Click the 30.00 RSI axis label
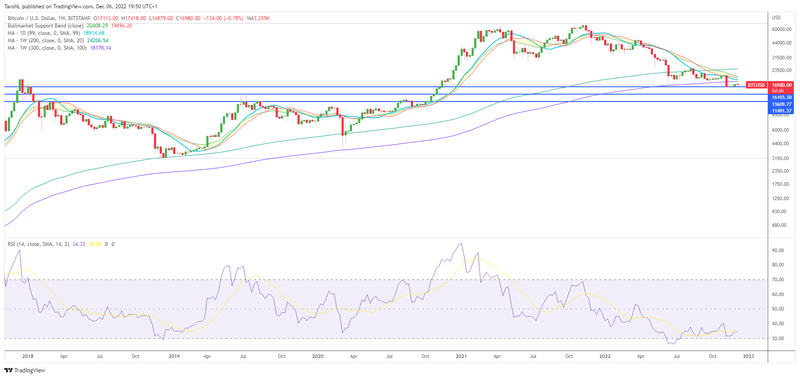800x378 pixels. click(x=779, y=338)
